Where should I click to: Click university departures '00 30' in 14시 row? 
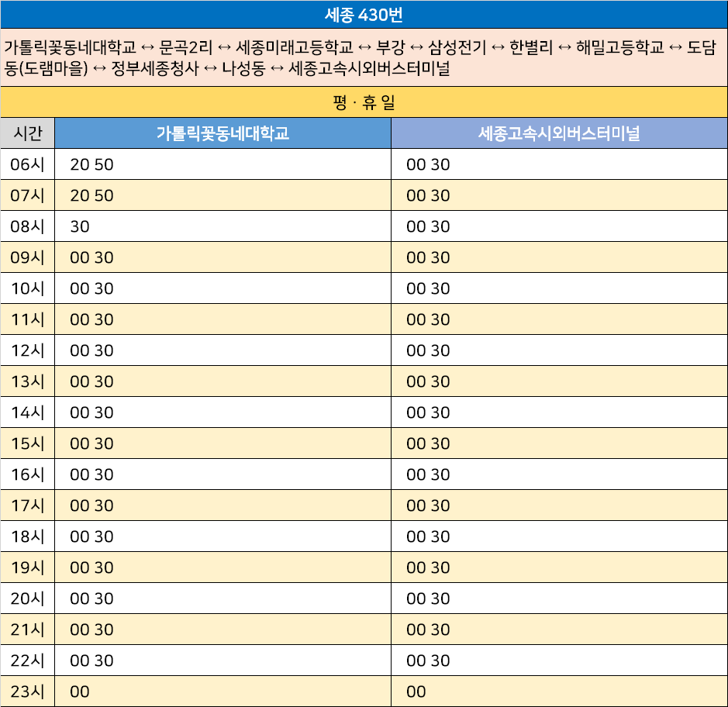point(91,412)
